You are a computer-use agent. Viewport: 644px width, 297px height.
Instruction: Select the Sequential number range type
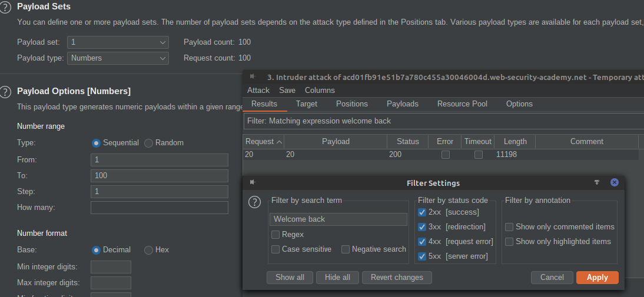[96, 143]
